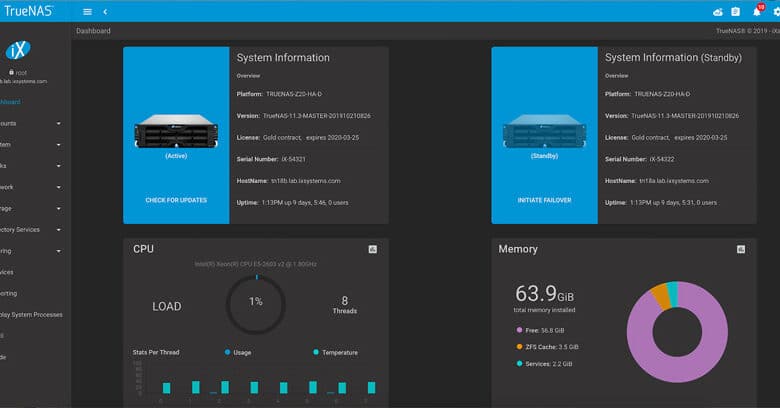Open Services in the sidebar

point(7,272)
